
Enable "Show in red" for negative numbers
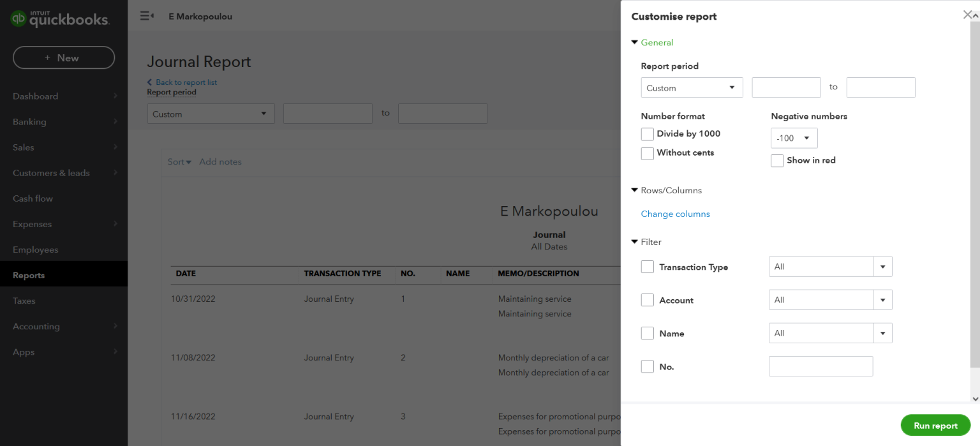777,160
